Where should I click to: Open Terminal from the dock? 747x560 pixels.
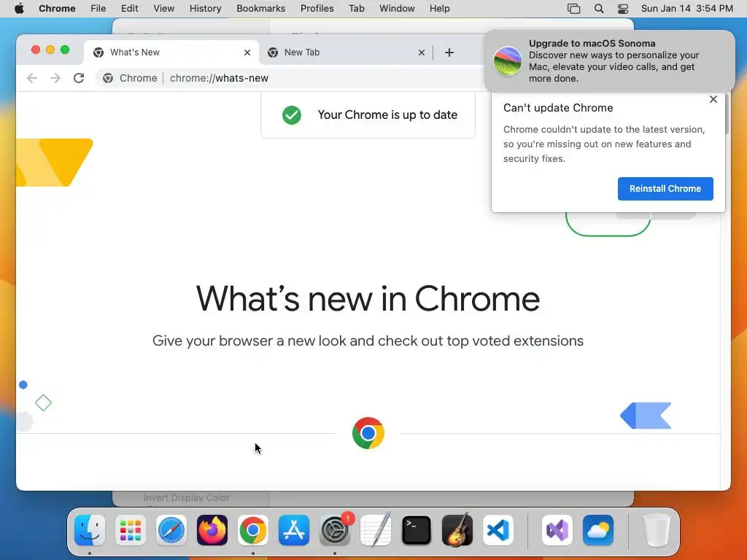click(417, 530)
